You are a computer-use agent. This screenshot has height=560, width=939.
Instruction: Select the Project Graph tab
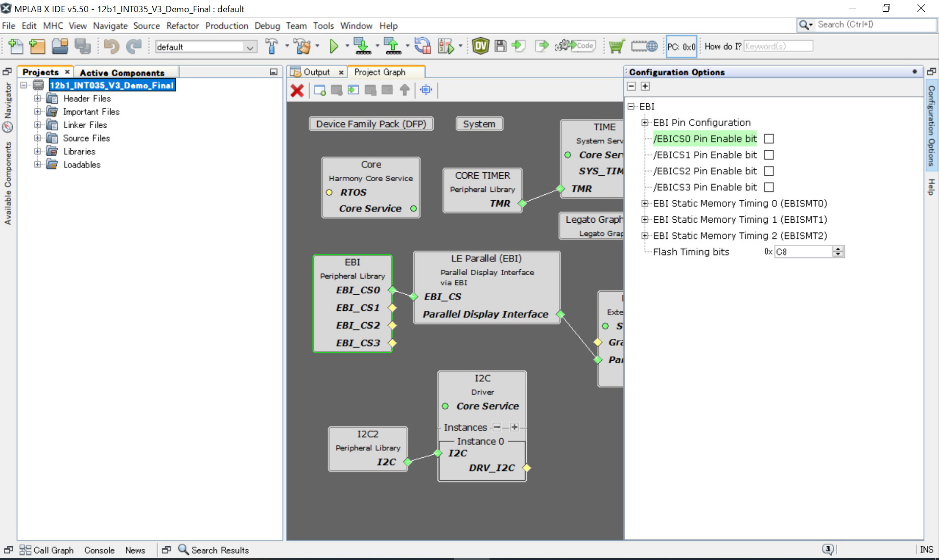pyautogui.click(x=380, y=72)
